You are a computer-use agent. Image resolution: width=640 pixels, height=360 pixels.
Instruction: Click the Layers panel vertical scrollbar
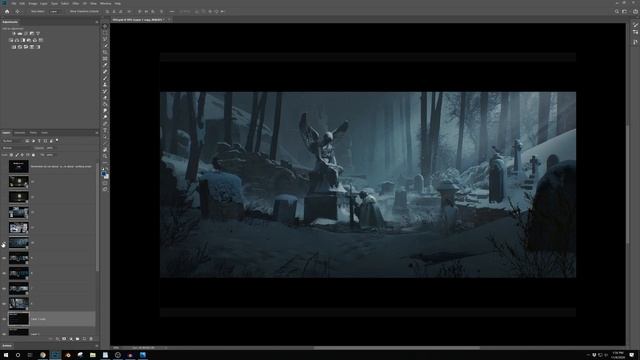(x=97, y=216)
